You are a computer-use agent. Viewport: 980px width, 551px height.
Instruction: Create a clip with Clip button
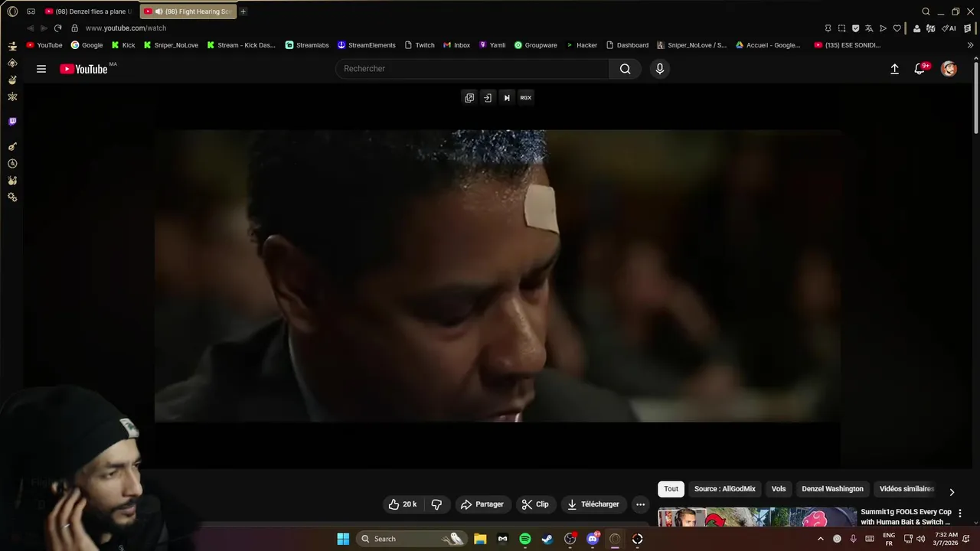pos(535,504)
